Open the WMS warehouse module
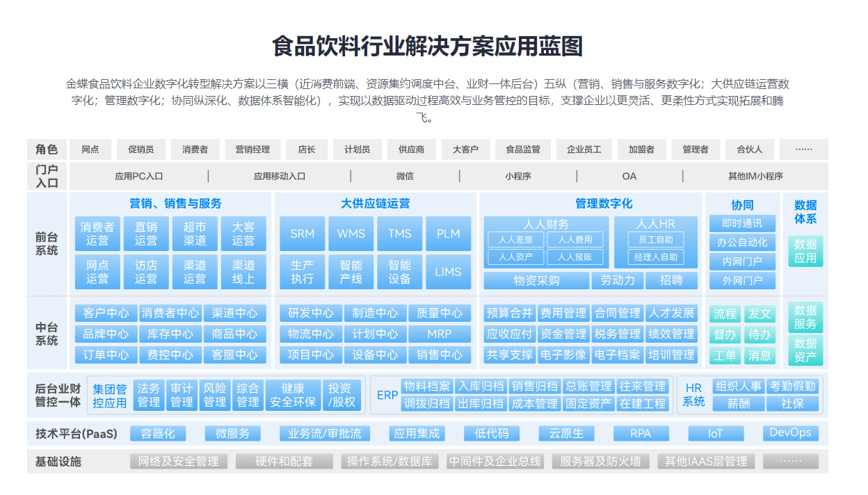The height and width of the screenshot is (495, 868). (x=351, y=234)
